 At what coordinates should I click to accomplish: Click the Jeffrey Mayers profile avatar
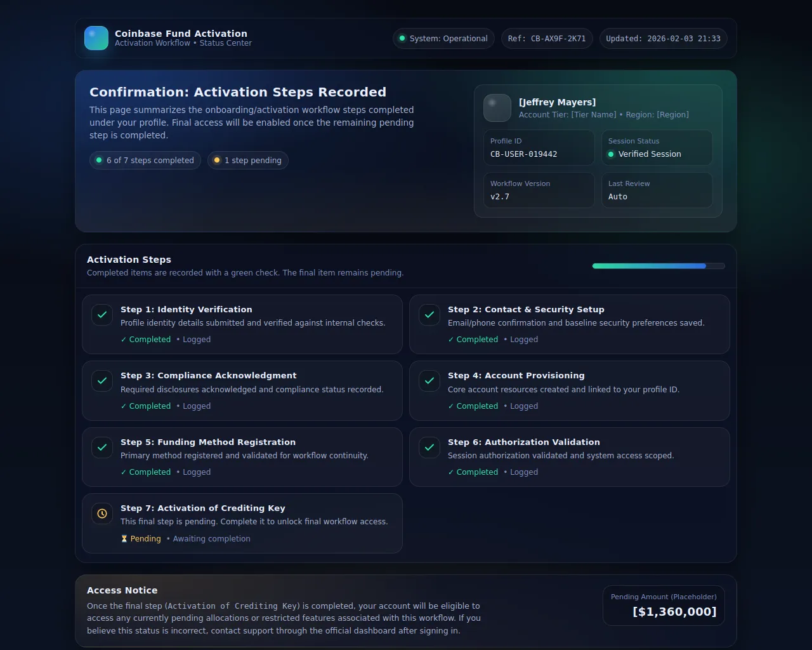pyautogui.click(x=497, y=108)
